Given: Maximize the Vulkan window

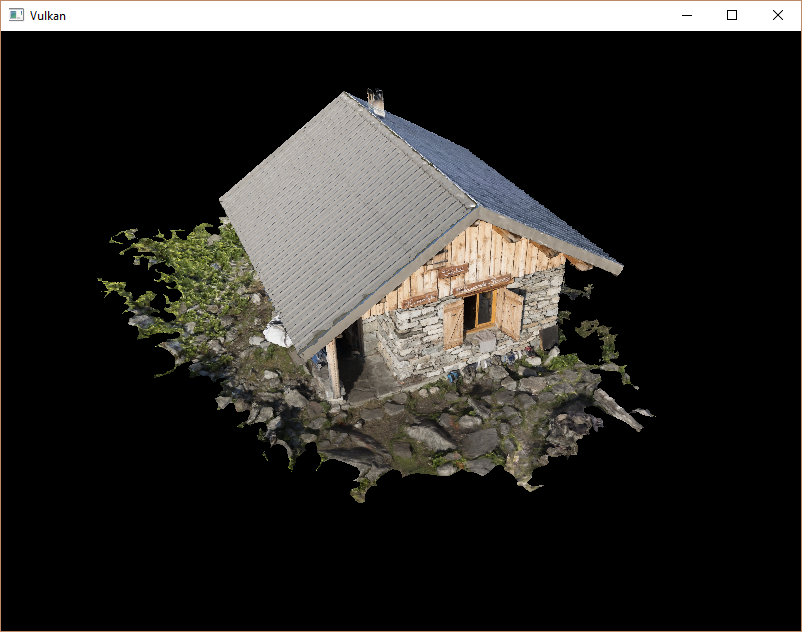Looking at the screenshot, I should click(732, 15).
